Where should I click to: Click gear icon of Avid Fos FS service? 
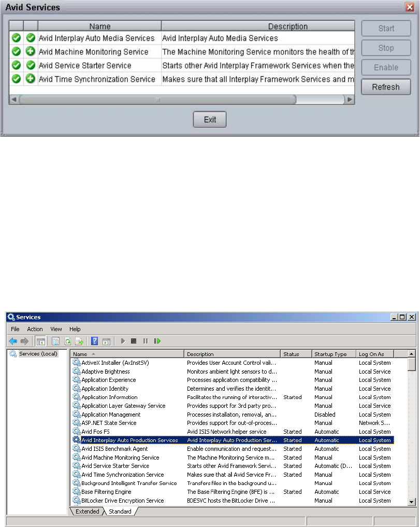pos(77,431)
